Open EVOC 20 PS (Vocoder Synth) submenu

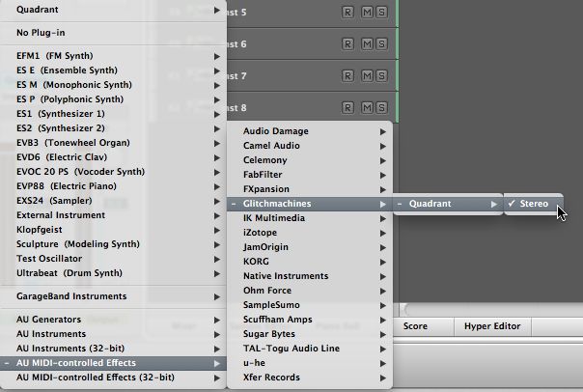pyautogui.click(x=113, y=172)
